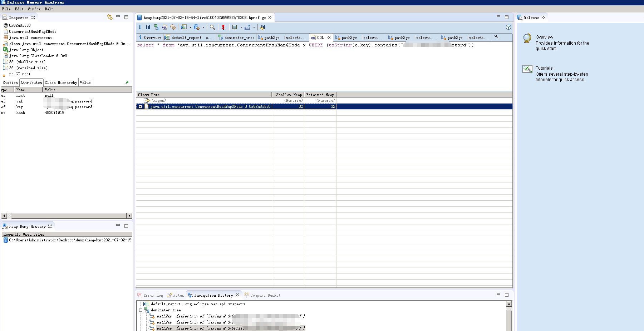Open the query browser toolbar icon
Screen dimensions: 644x331
click(196, 27)
